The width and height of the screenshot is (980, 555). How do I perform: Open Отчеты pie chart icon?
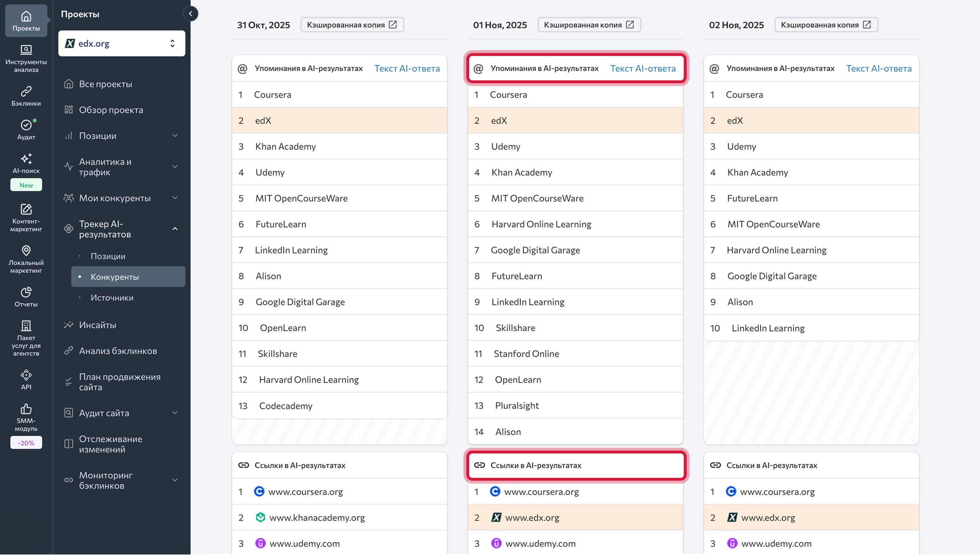coord(26,292)
